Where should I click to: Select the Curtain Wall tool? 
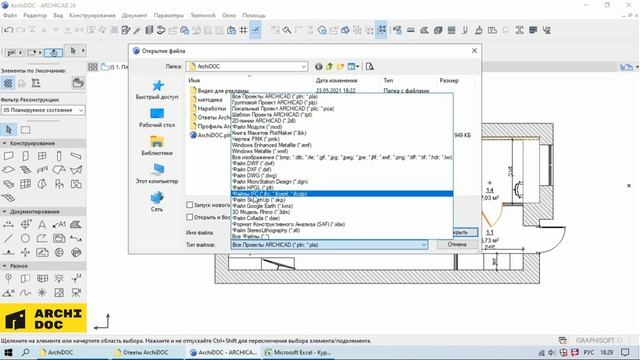pos(25,184)
